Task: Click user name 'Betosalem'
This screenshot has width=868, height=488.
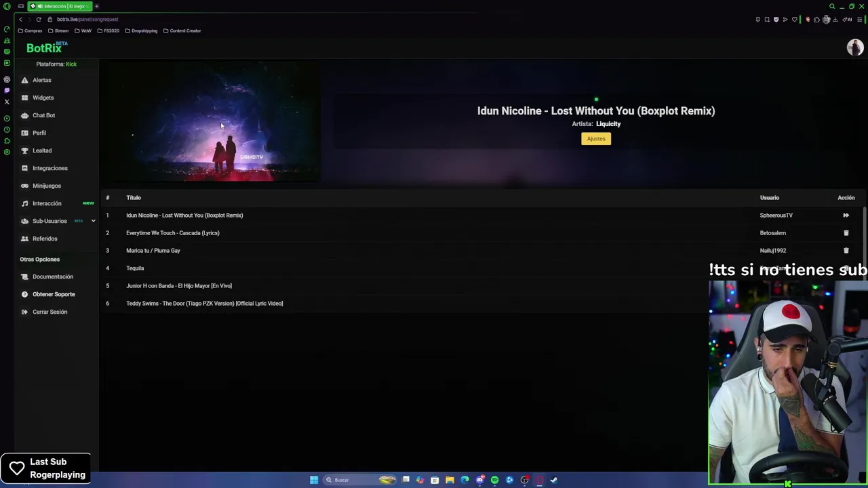Action: [772, 233]
